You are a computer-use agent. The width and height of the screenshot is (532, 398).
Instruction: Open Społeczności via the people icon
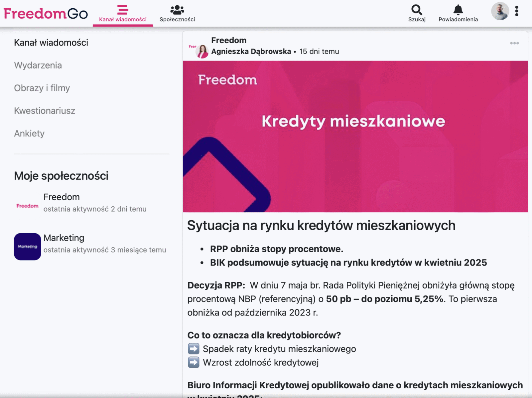tap(177, 10)
